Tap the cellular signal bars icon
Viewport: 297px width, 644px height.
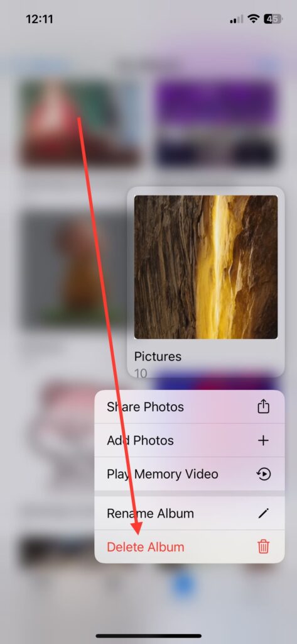(x=236, y=19)
